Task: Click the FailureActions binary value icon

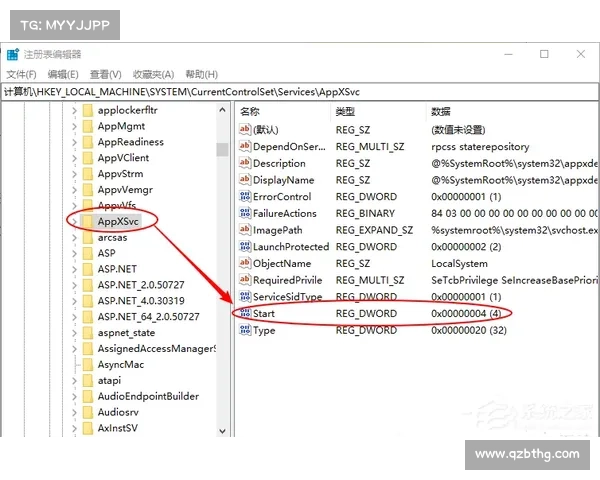Action: [x=244, y=213]
